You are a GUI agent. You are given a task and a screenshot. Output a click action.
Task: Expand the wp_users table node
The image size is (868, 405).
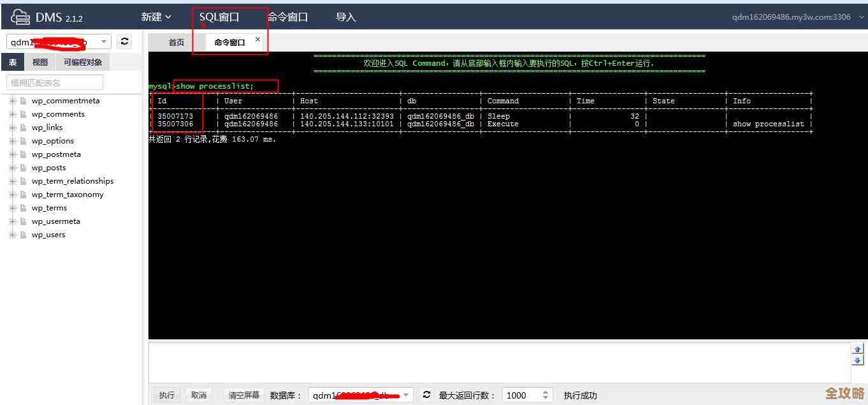coord(13,234)
